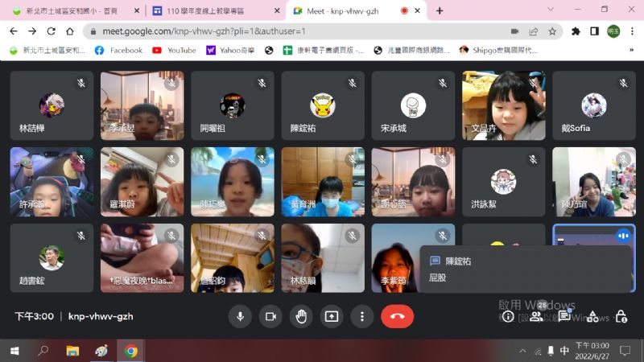Open the activities shapes icon

point(592,316)
